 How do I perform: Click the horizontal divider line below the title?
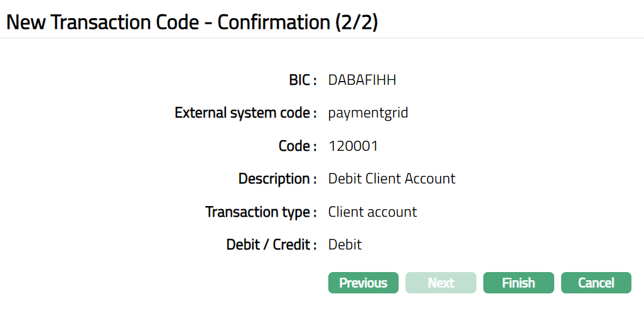[x=322, y=38]
